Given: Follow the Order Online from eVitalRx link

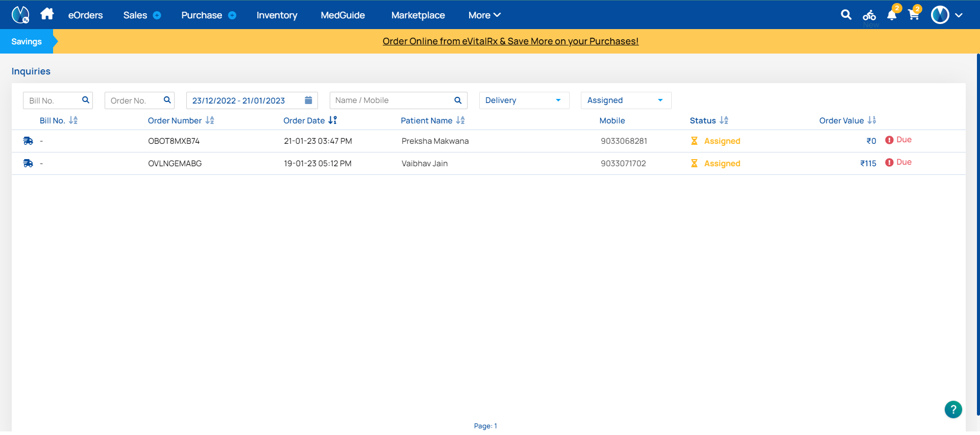Looking at the screenshot, I should pos(510,41).
